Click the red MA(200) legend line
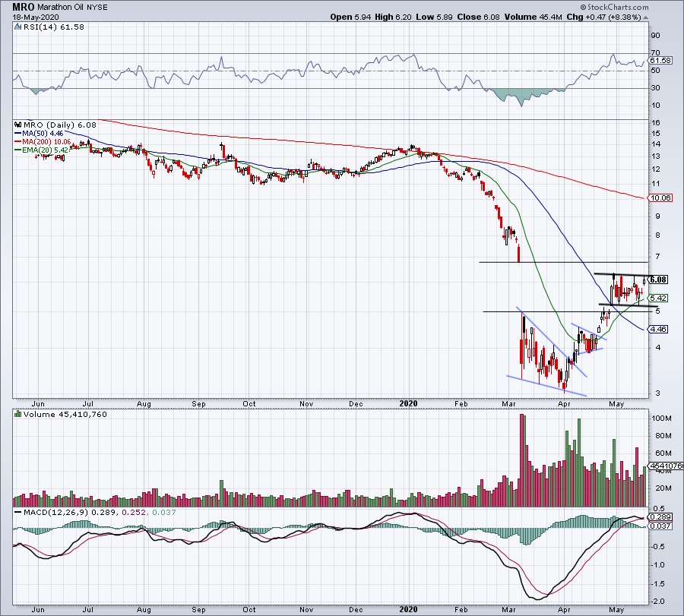Image resolution: width=684 pixels, height=616 pixels. [x=18, y=142]
